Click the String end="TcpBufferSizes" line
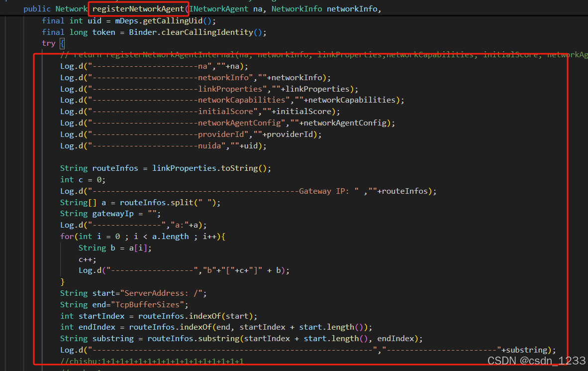Image resolution: width=588 pixels, height=371 pixels. (x=124, y=305)
